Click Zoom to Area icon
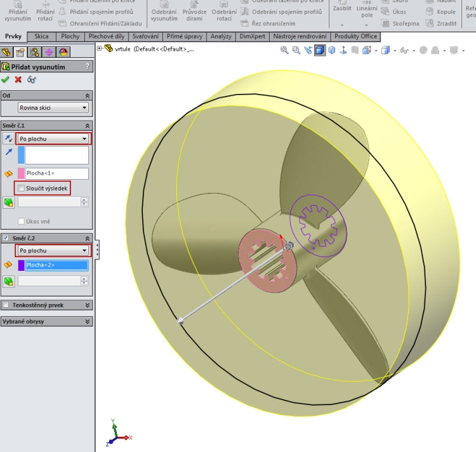Viewport: 476px width, 452px height. click(296, 50)
